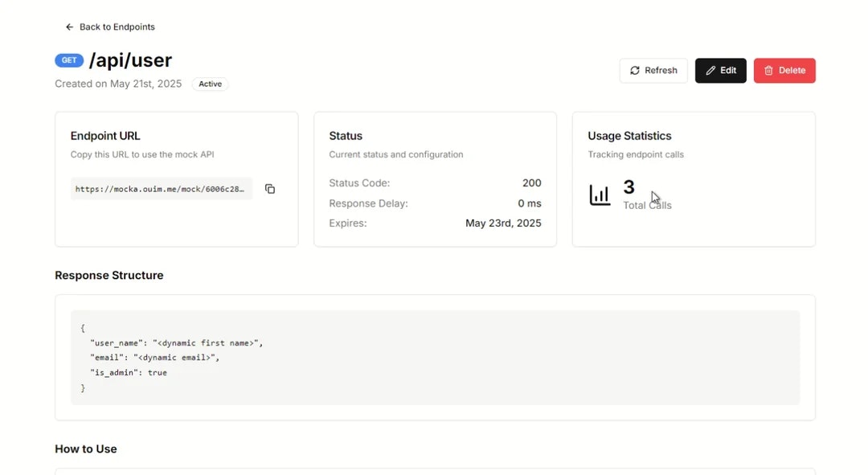
Task: Click the /api/user endpoint title
Action: tap(131, 60)
